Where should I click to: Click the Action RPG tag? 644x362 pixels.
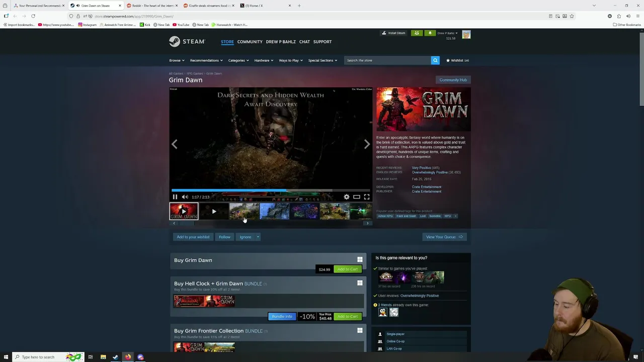pos(385,216)
